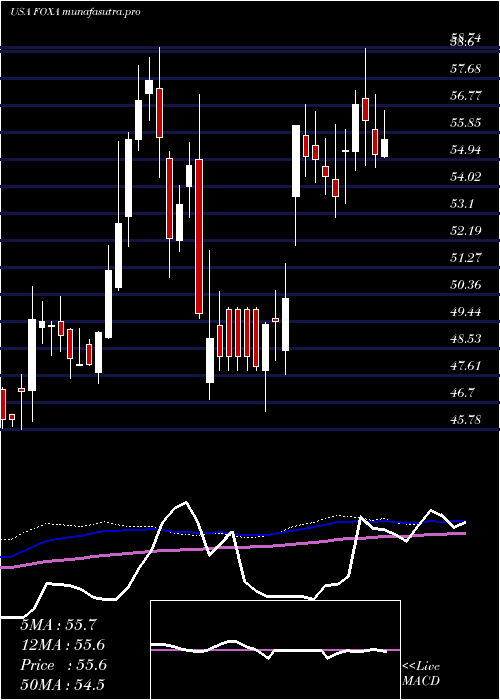Select the 48.53 price axis label
Screen dimensions: 500x700
[x=466, y=338]
